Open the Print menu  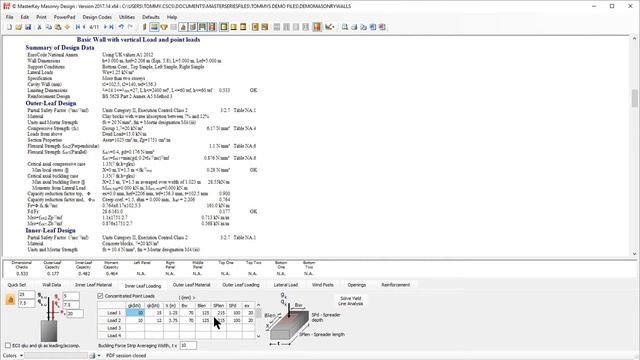(x=41, y=17)
